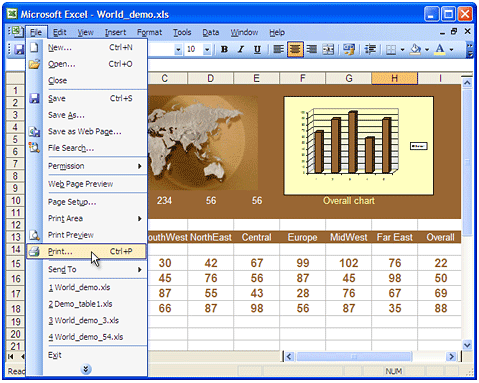Click the Save disk icon in File menu
Image resolution: width=479 pixels, height=383 pixels.
34,98
